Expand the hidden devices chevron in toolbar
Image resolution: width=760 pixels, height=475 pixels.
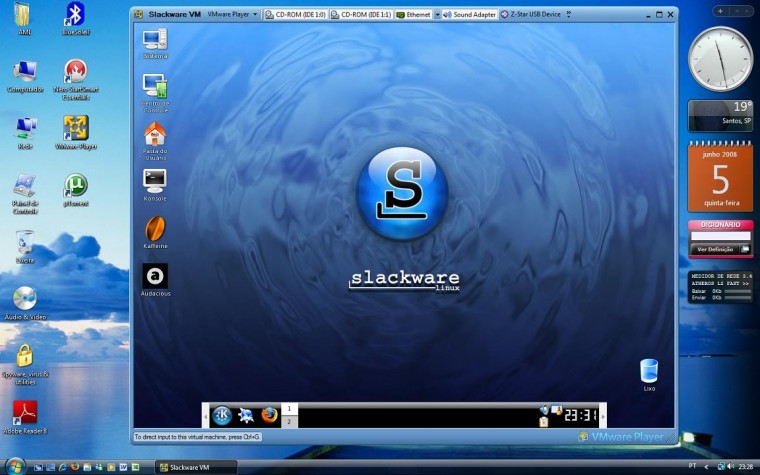tap(569, 15)
